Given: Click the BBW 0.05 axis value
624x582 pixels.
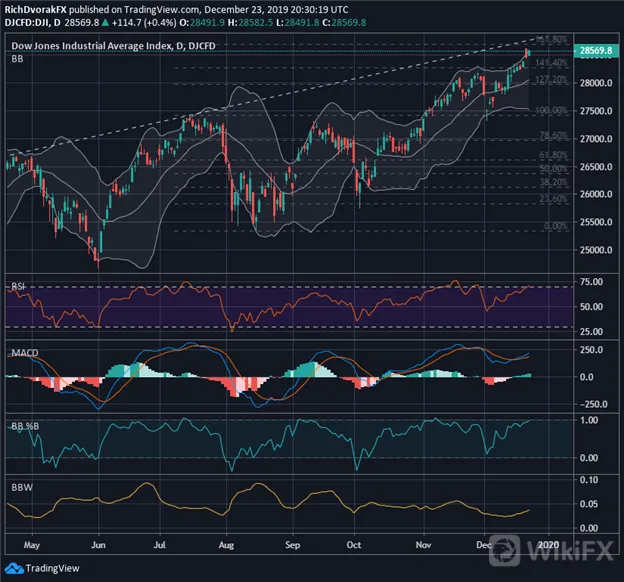Looking at the screenshot, I should point(589,504).
